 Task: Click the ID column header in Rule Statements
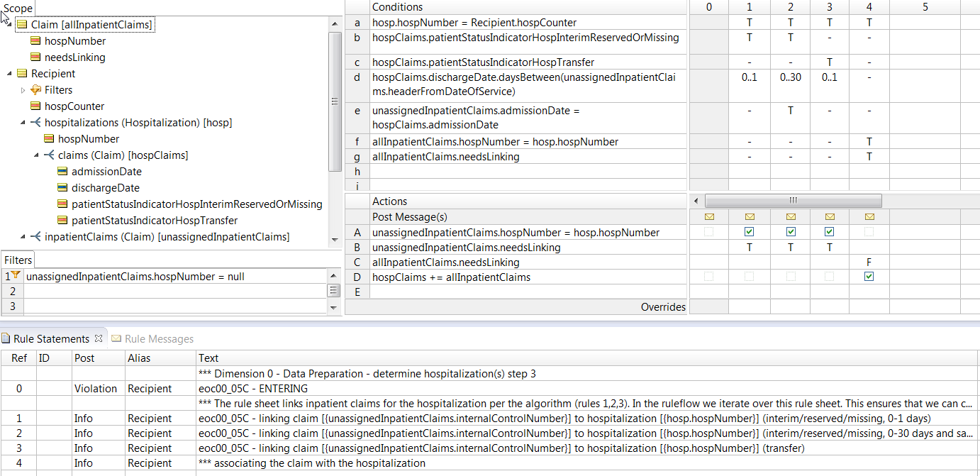click(55, 358)
